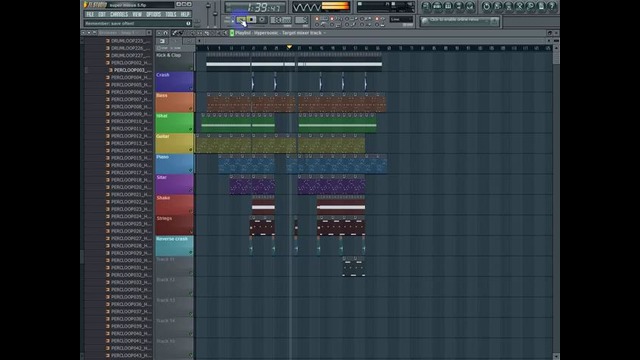Click the playlist scroll-down arrow
The image size is (640, 360).
(x=556, y=356)
